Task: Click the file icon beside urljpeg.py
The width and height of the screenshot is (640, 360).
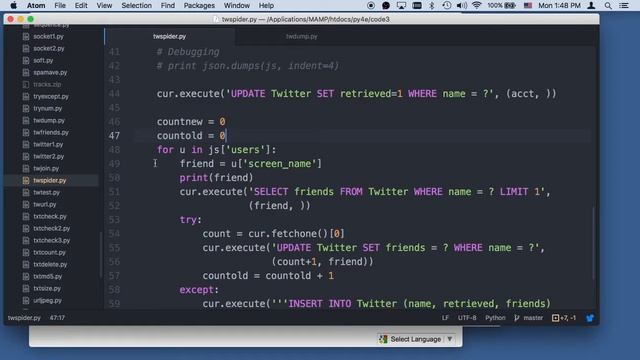Action: pos(26,300)
